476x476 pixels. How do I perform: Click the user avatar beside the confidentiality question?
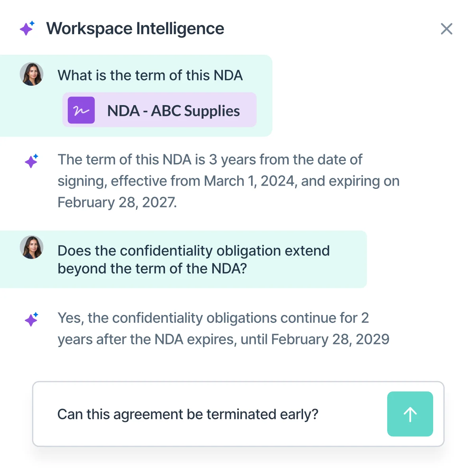[x=32, y=247]
